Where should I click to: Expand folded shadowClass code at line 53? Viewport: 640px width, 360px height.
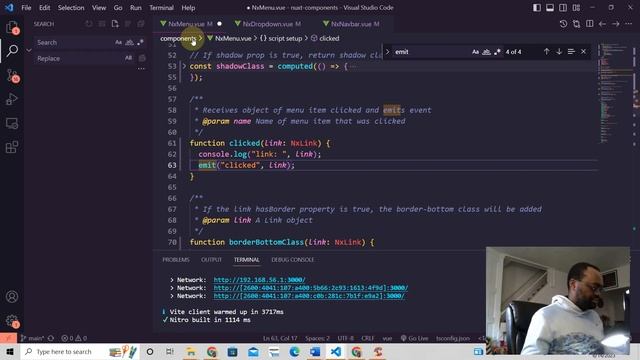pos(184,66)
